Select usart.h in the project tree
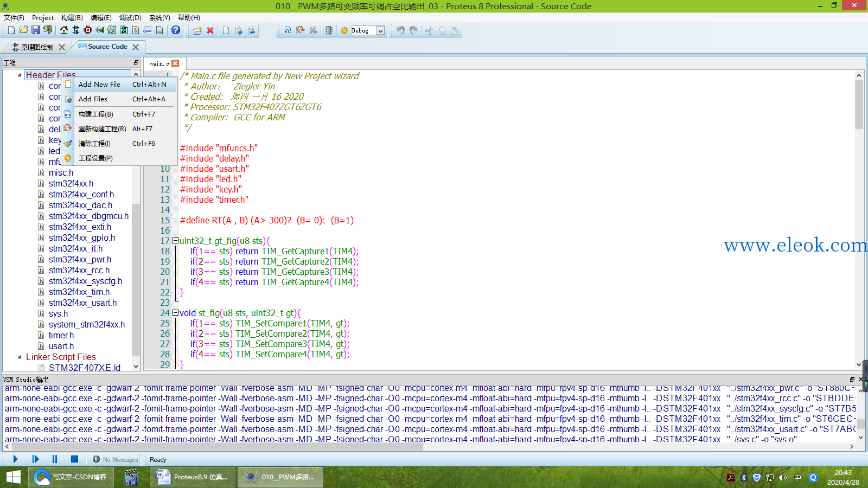 point(61,346)
